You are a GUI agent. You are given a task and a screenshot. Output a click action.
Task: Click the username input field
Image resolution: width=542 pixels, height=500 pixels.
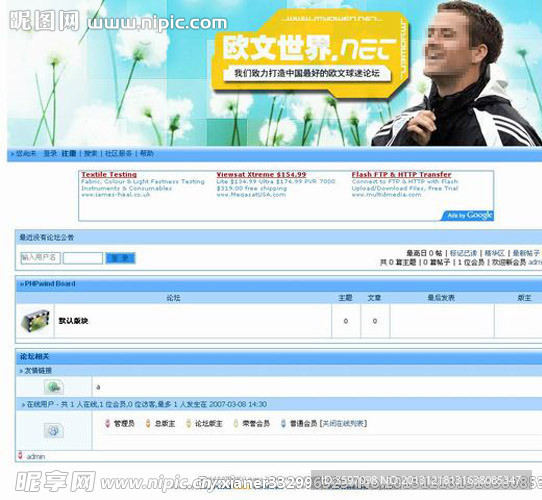(40, 258)
